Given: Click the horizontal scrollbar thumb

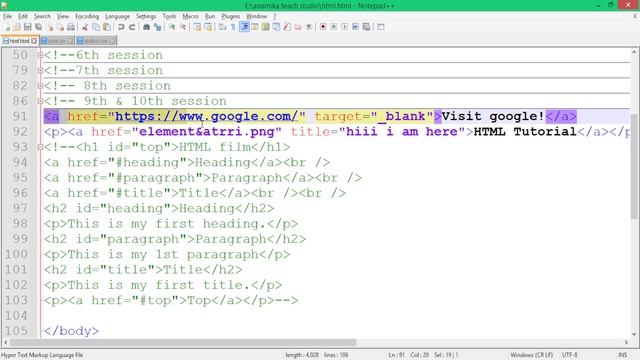Looking at the screenshot, I should coord(183,342).
